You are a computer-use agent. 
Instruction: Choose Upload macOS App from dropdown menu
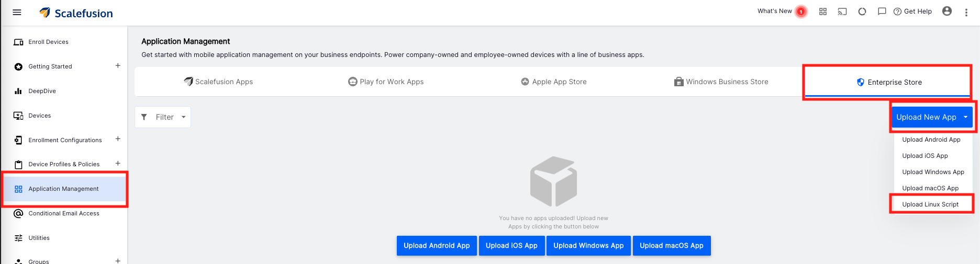(x=930, y=188)
